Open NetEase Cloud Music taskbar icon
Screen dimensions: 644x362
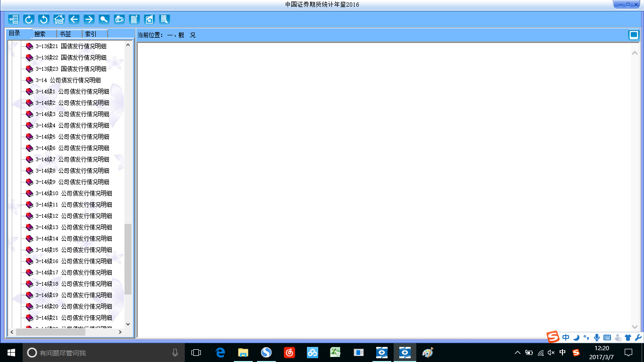289,352
